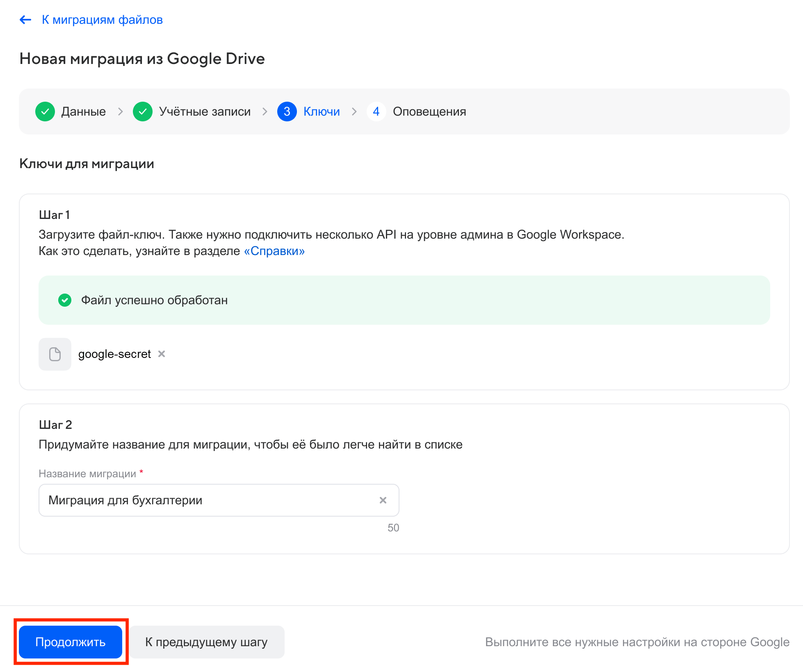Select the Учётные записи step
The image size is (803, 672).
click(205, 111)
